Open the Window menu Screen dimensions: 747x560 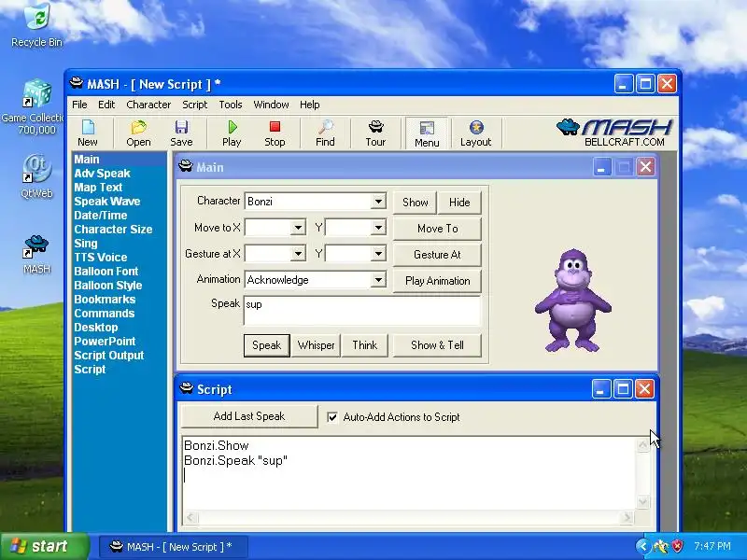271,105
